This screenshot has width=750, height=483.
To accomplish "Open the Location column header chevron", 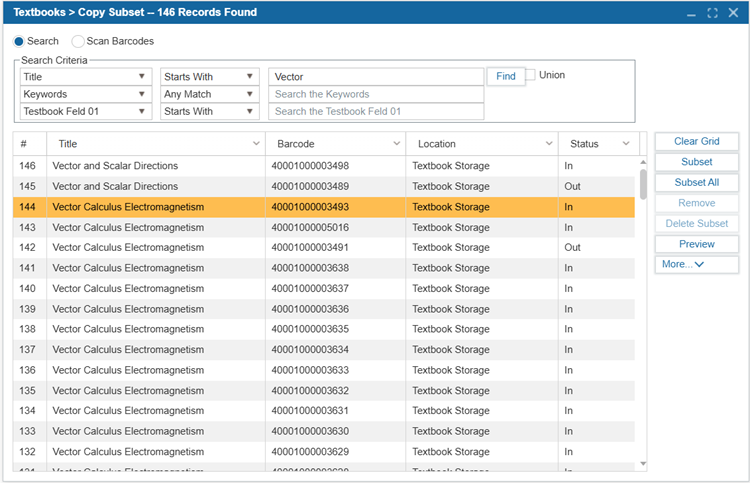I will coord(549,143).
